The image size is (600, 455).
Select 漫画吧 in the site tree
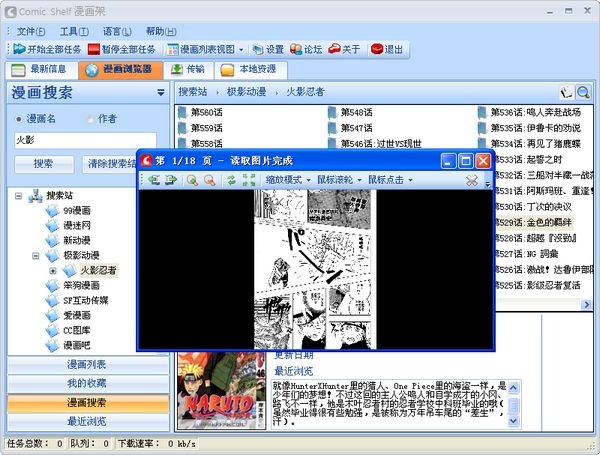[x=77, y=345]
